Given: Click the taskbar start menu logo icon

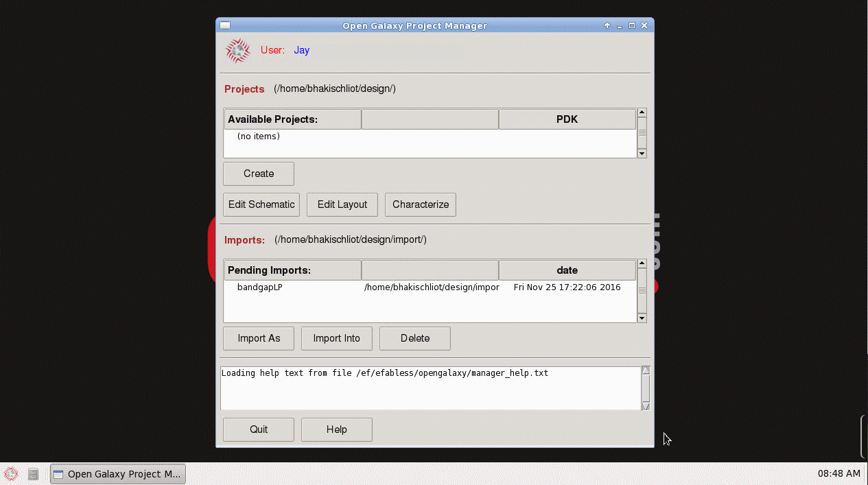Looking at the screenshot, I should (x=11, y=473).
